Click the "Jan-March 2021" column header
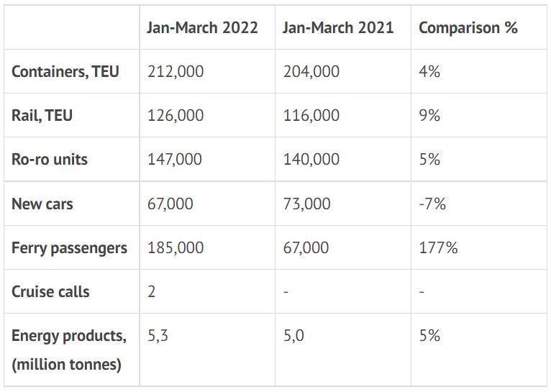This screenshot has height=392, width=551. pos(338,27)
